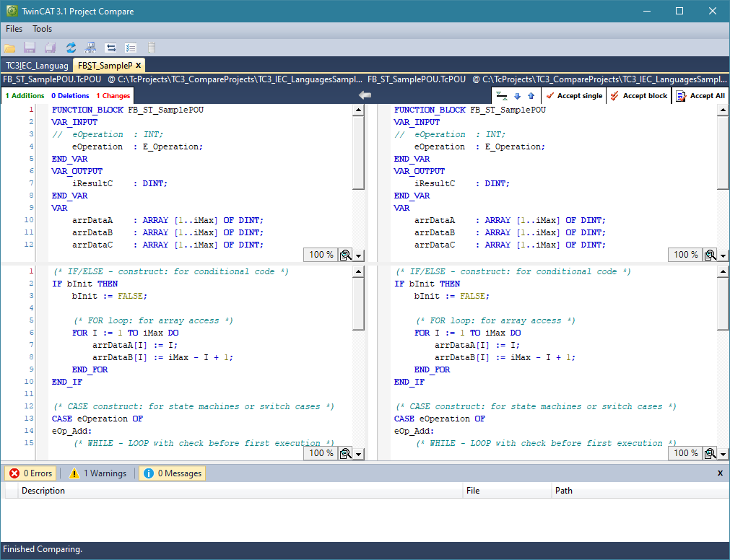
Task: Click the project tree hierarchy icon
Action: click(90, 48)
